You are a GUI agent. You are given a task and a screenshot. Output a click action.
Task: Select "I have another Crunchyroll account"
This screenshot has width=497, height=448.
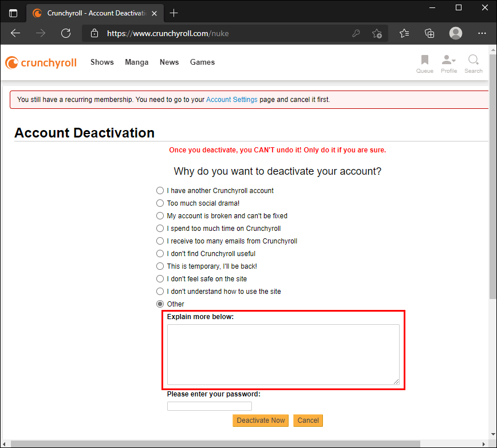tap(160, 191)
